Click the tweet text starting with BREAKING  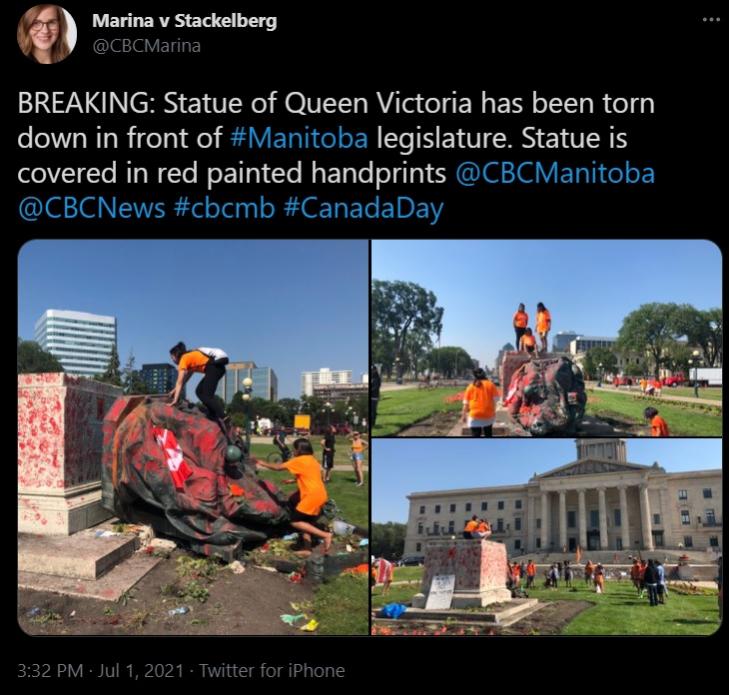click(336, 156)
